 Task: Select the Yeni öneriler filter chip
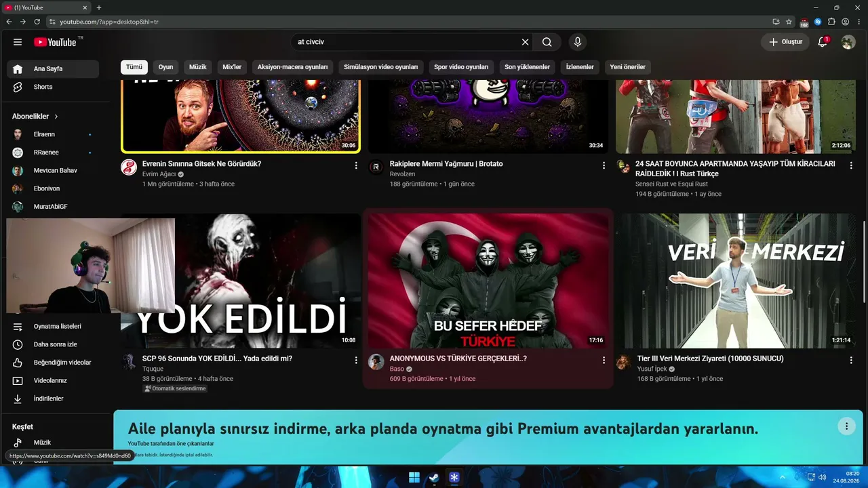click(x=627, y=67)
